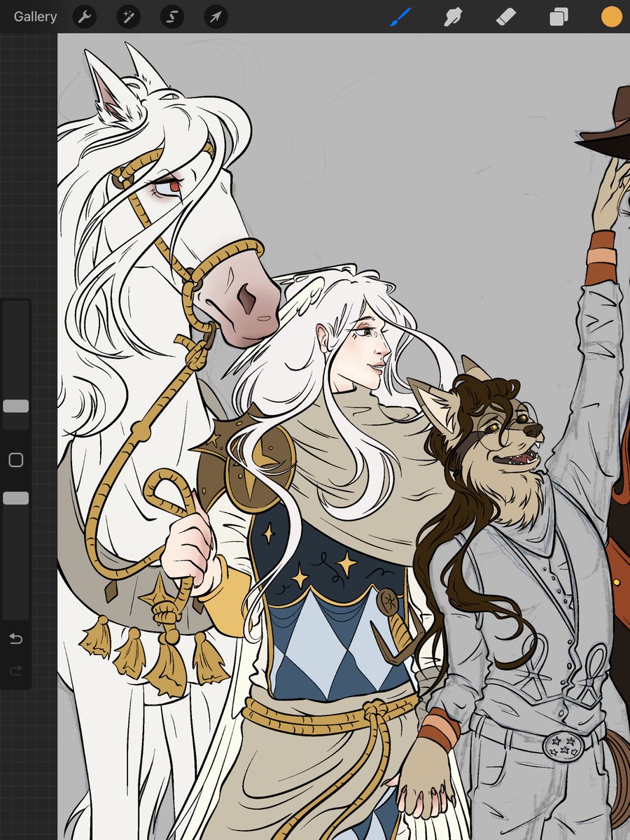Select the Transform arrow tool
630x840 pixels.
point(216,17)
